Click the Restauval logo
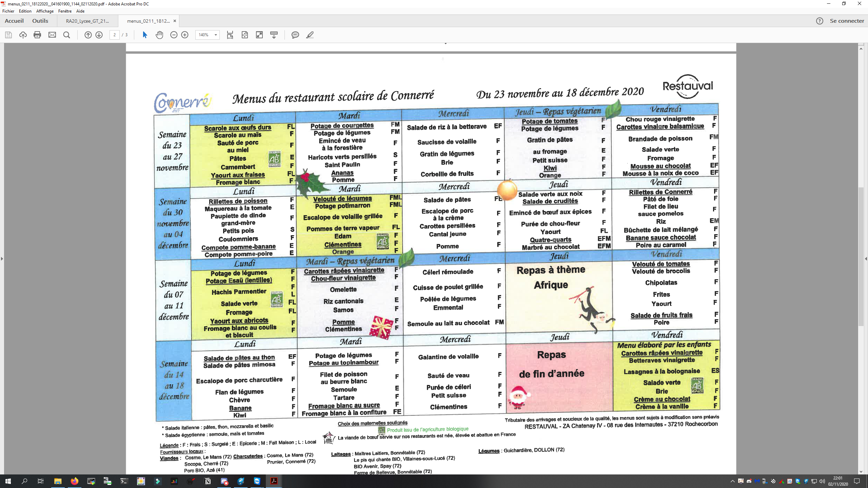868x488 pixels. 688,86
